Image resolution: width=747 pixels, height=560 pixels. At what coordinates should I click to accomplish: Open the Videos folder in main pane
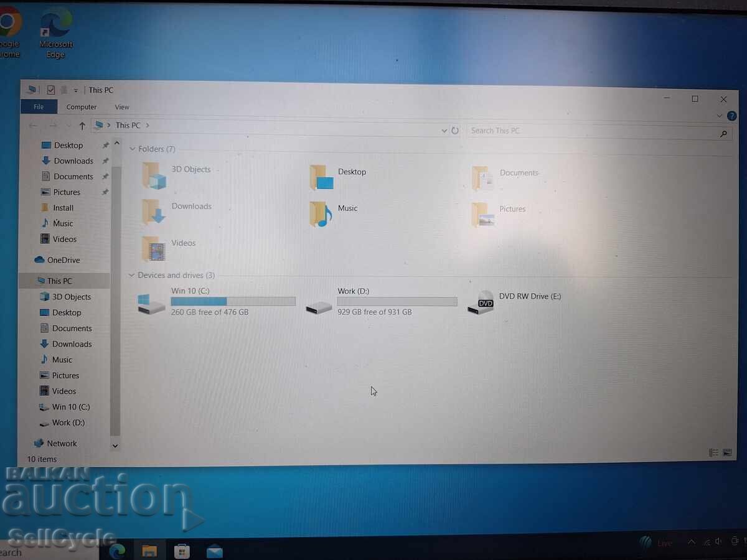point(154,250)
